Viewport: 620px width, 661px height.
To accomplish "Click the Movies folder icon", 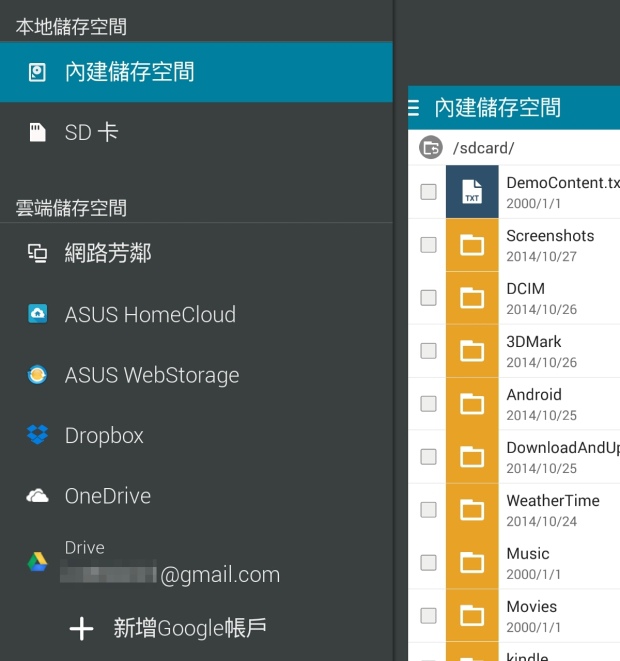I will tap(472, 616).
